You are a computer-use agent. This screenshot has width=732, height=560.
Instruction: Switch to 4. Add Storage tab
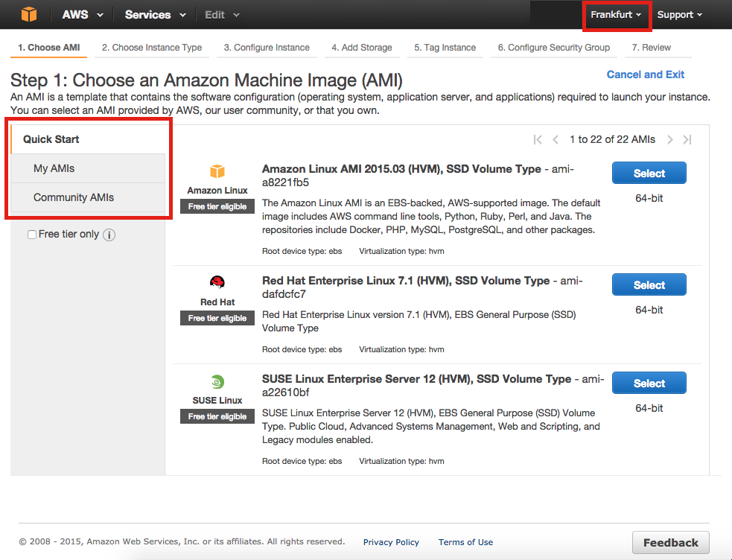pos(362,48)
